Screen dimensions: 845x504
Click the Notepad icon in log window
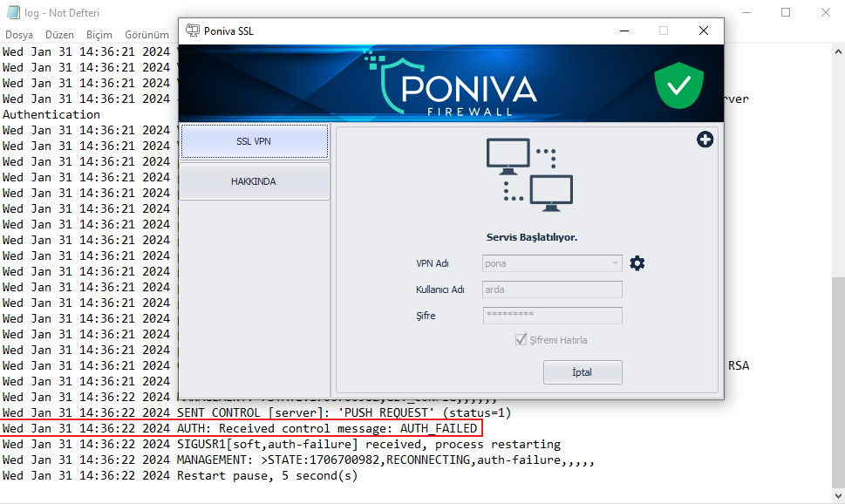pos(13,12)
